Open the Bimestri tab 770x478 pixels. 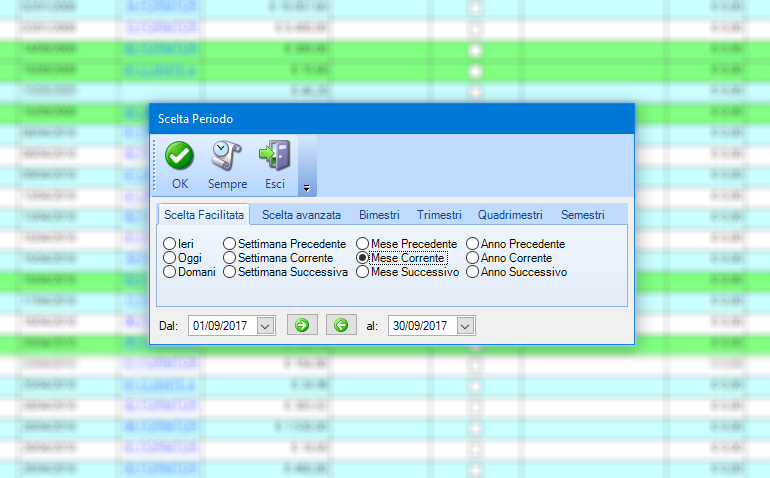click(379, 214)
